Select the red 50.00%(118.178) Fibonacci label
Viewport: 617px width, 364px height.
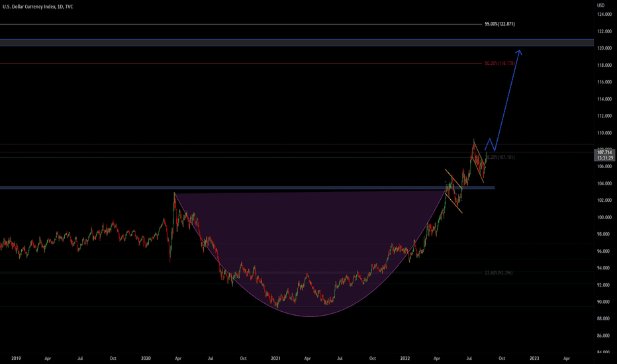tap(500, 64)
